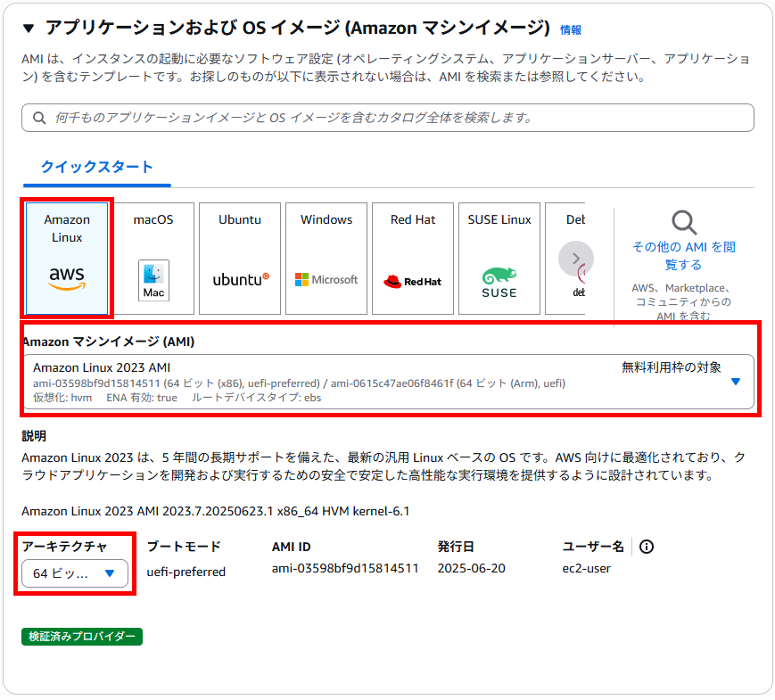This screenshot has width=775, height=700.
Task: Select the Windows AMI card
Action: coord(326,258)
